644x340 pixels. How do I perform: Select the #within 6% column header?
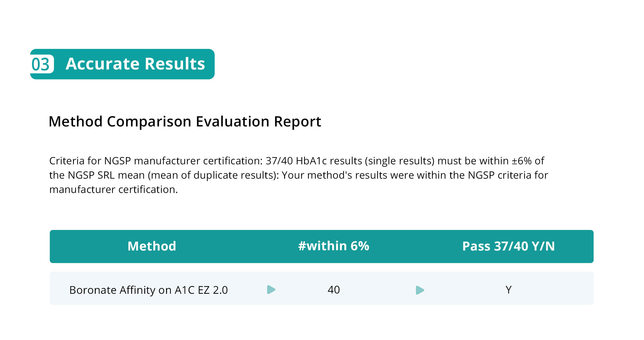[x=334, y=246]
